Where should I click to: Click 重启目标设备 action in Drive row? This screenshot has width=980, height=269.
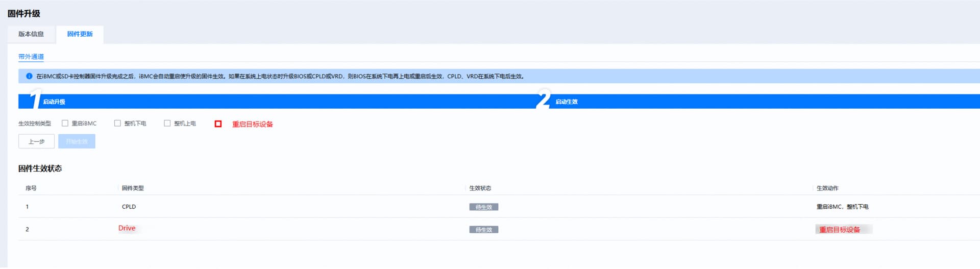point(840,230)
